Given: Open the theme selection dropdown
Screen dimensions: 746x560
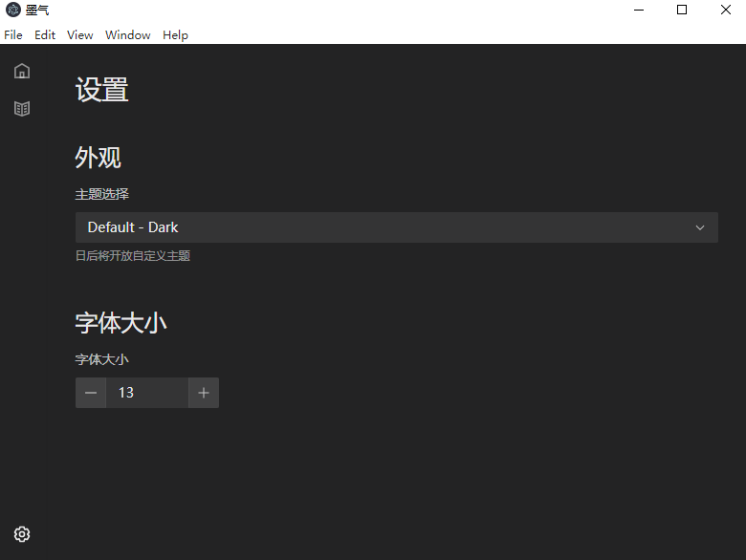Looking at the screenshot, I should pos(397,227).
